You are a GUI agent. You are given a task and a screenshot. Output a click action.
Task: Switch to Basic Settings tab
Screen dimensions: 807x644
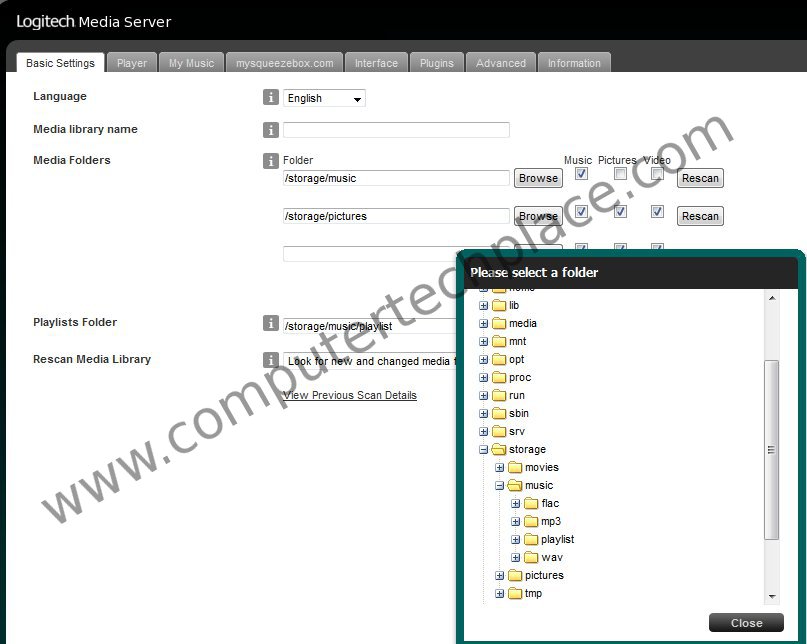[60, 63]
